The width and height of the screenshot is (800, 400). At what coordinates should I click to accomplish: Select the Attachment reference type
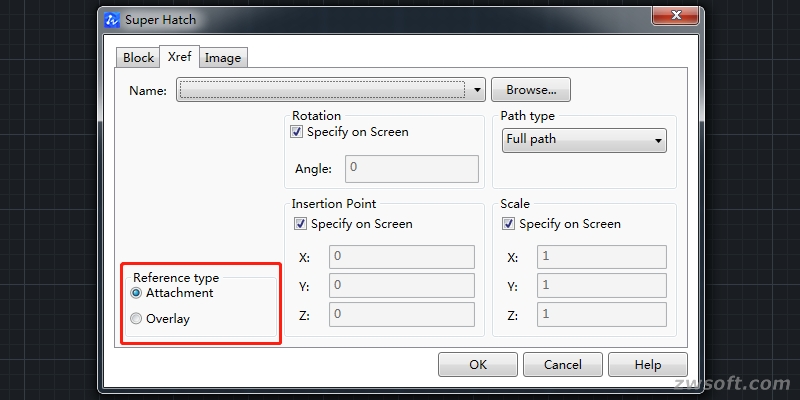point(136,293)
